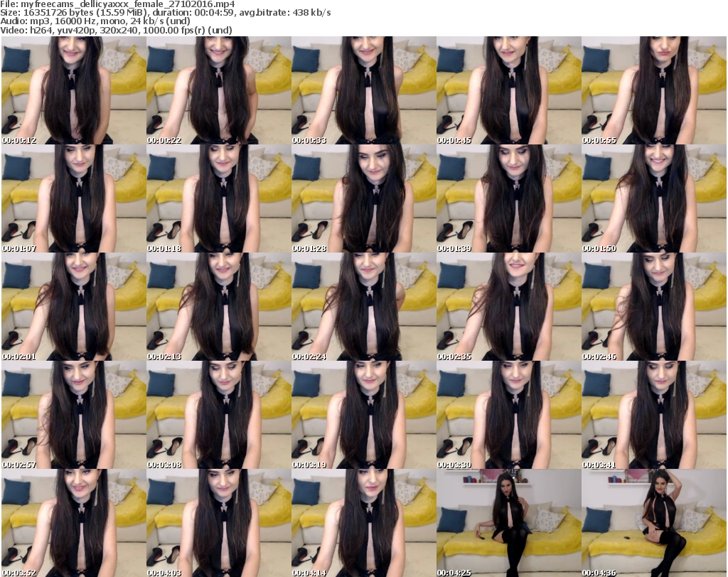
Task: Open the final thumbnail at 00:04:36
Action: (x=653, y=523)
